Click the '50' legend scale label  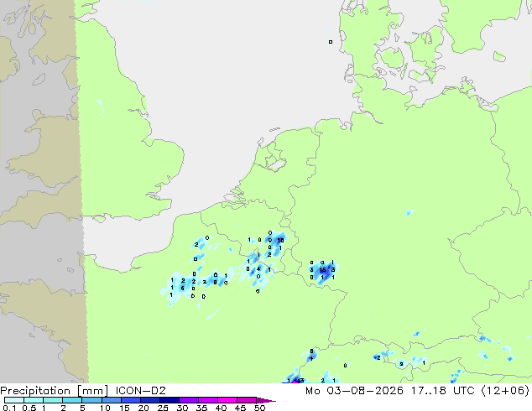pyautogui.click(x=259, y=408)
